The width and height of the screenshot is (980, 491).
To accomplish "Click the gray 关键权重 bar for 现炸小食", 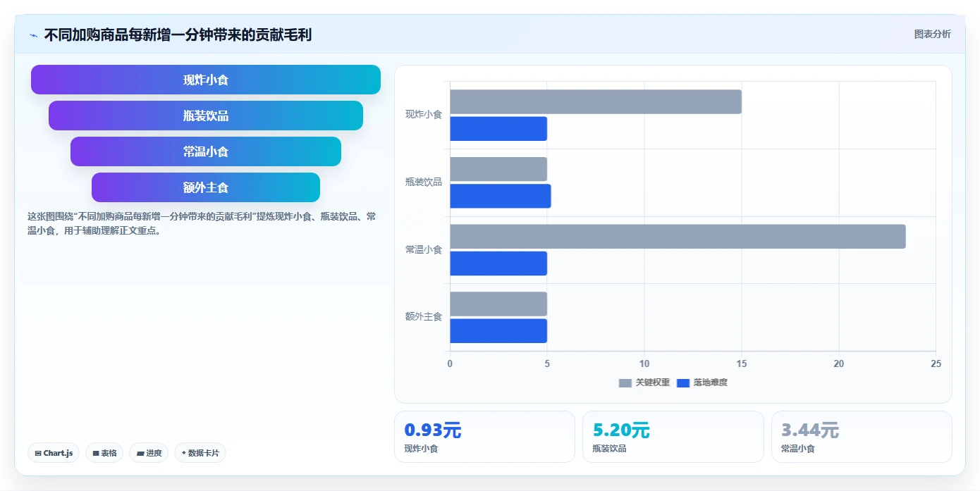I will (596, 101).
